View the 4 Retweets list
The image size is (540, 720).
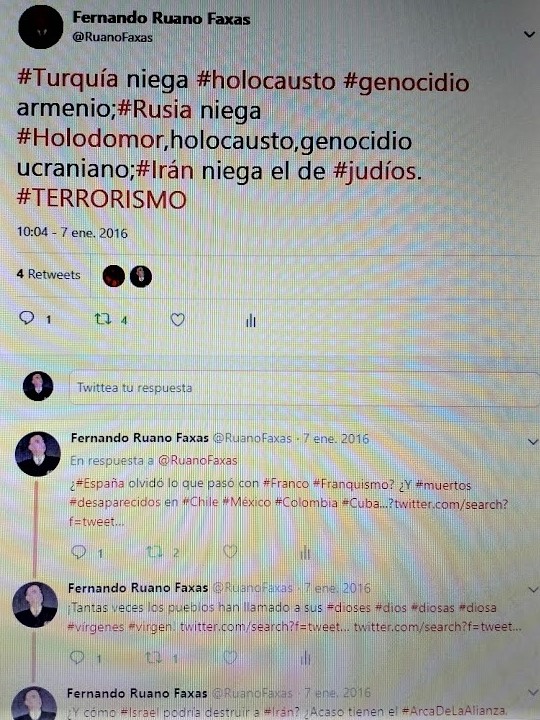49,275
